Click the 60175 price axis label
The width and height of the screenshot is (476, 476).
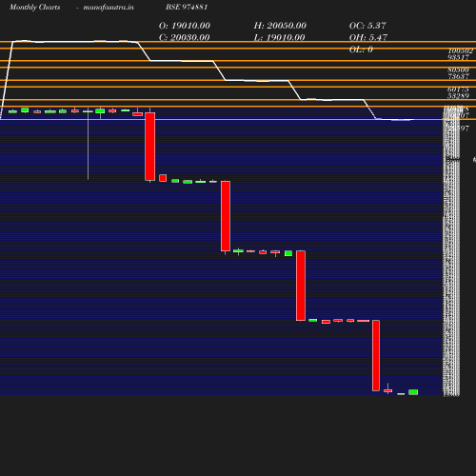tap(458, 89)
